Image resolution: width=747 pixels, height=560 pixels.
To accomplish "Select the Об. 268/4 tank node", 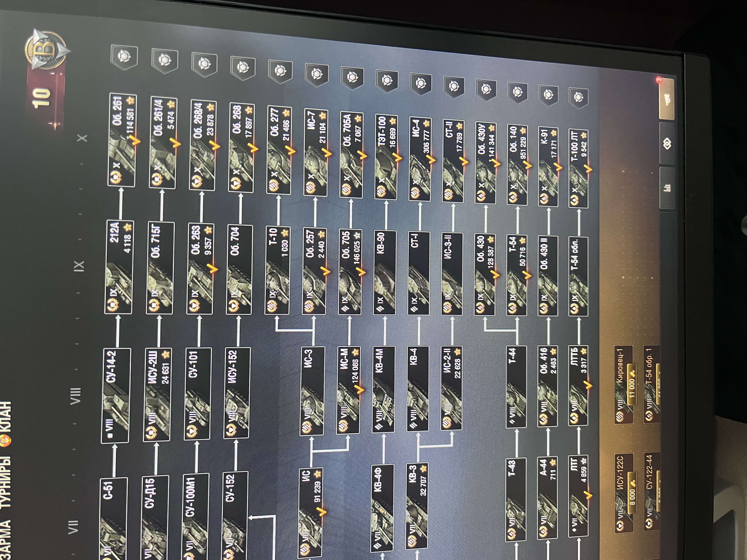I will (x=203, y=146).
